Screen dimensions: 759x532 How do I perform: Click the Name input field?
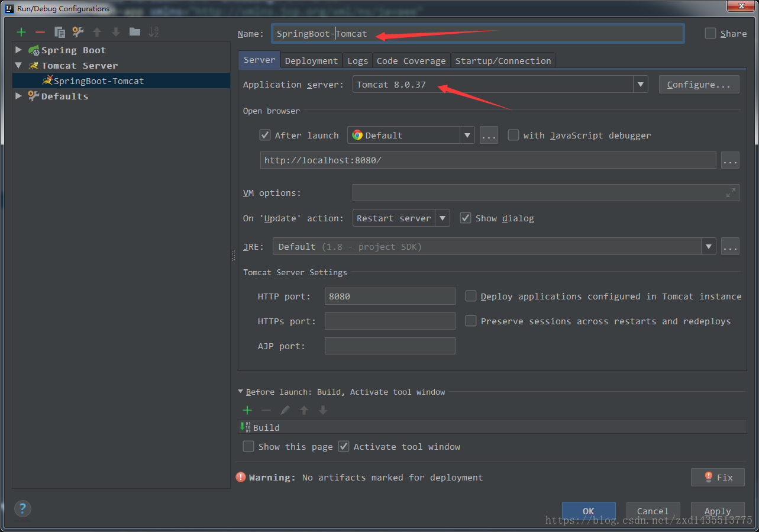click(478, 34)
